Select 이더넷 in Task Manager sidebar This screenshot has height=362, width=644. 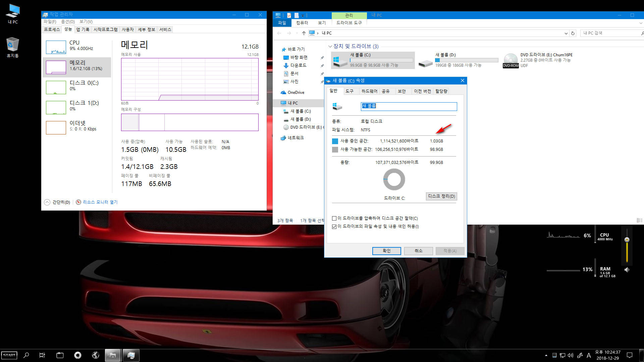pyautogui.click(x=77, y=127)
